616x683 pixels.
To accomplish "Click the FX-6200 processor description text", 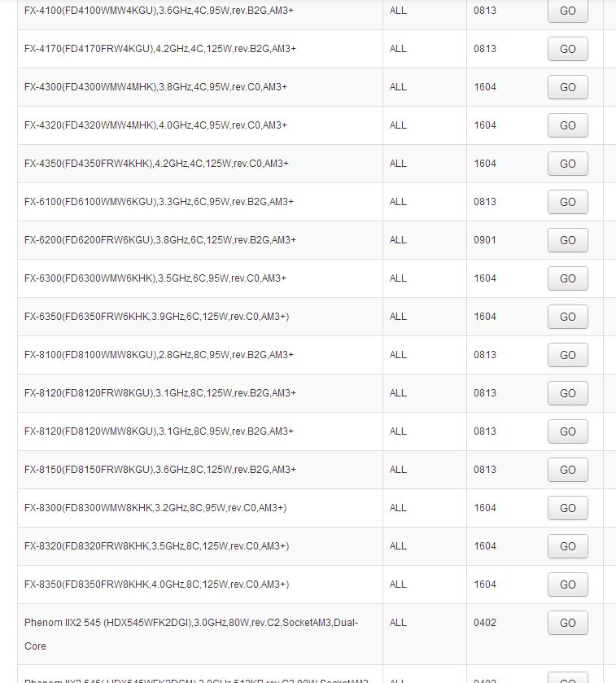I will coord(160,240).
